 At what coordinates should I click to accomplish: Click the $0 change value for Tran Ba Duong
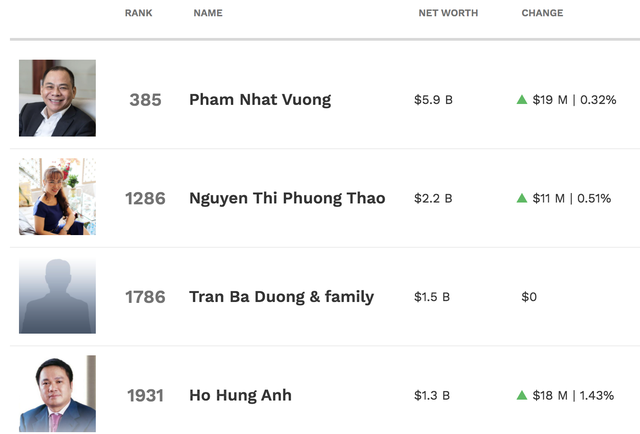point(529,297)
